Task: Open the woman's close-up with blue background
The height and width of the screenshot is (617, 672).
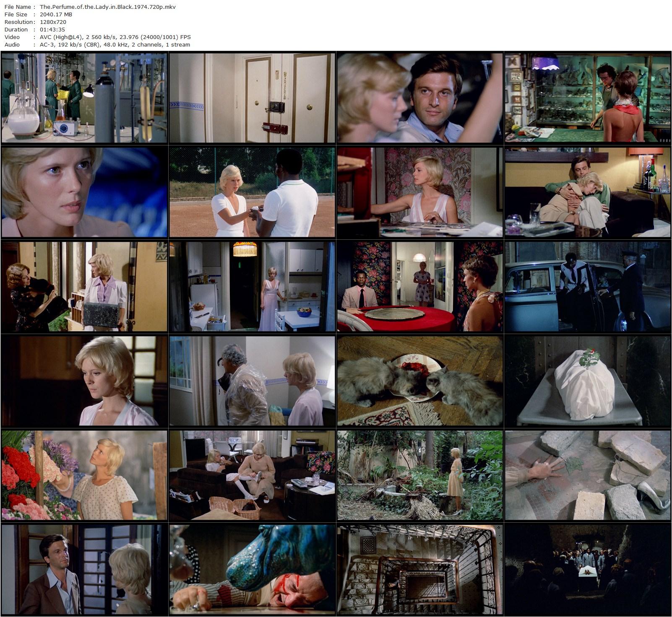Action: 84,192
